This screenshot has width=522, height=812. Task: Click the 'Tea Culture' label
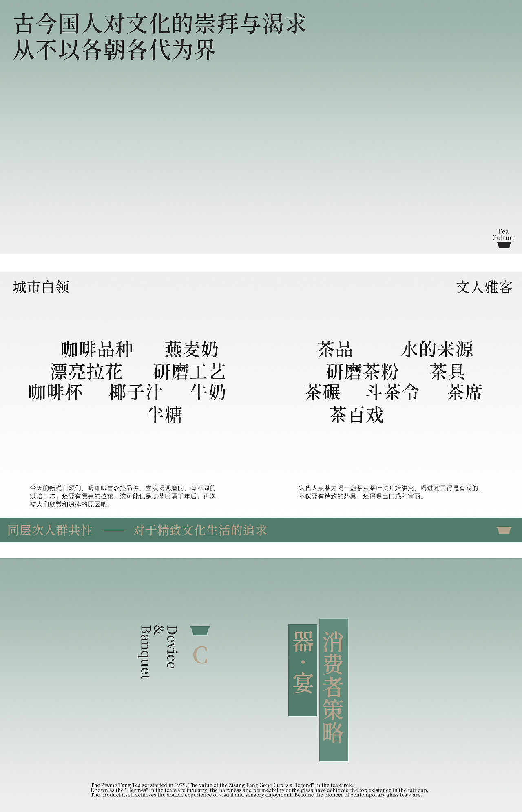tap(504, 235)
